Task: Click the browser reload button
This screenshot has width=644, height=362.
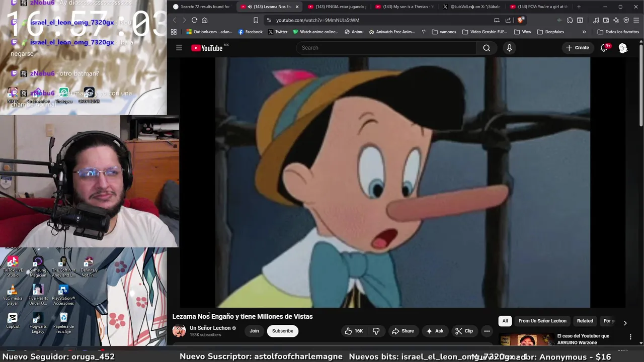Action: [194, 20]
